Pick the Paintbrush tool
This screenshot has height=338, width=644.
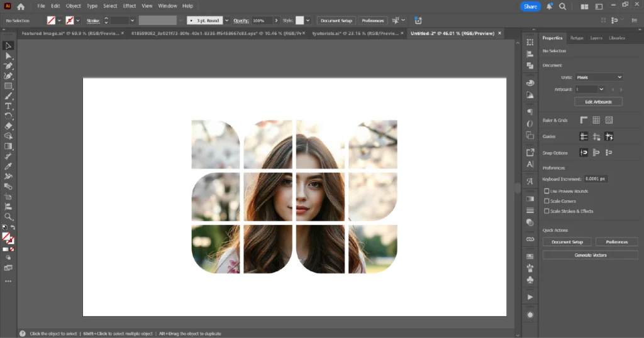point(8,96)
